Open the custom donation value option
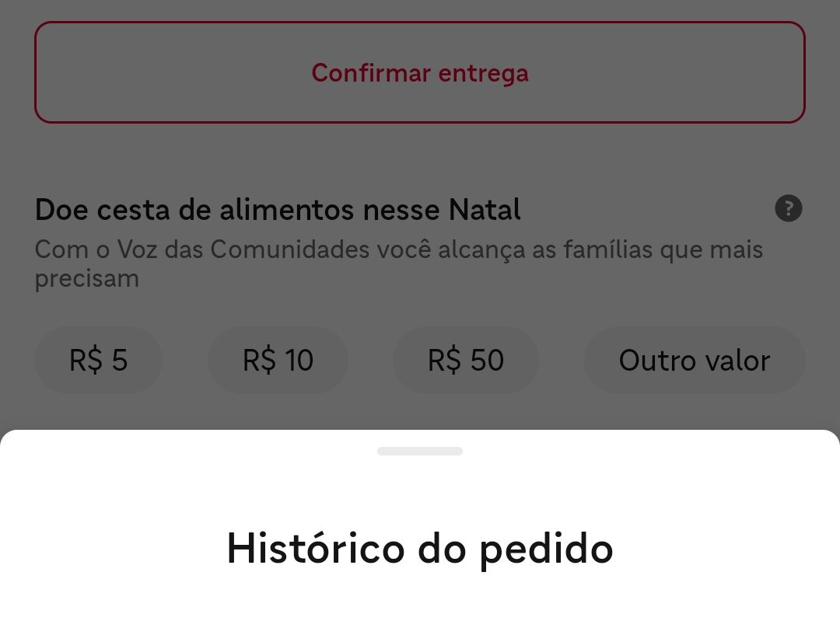Viewport: 840px width, 628px height. tap(694, 360)
